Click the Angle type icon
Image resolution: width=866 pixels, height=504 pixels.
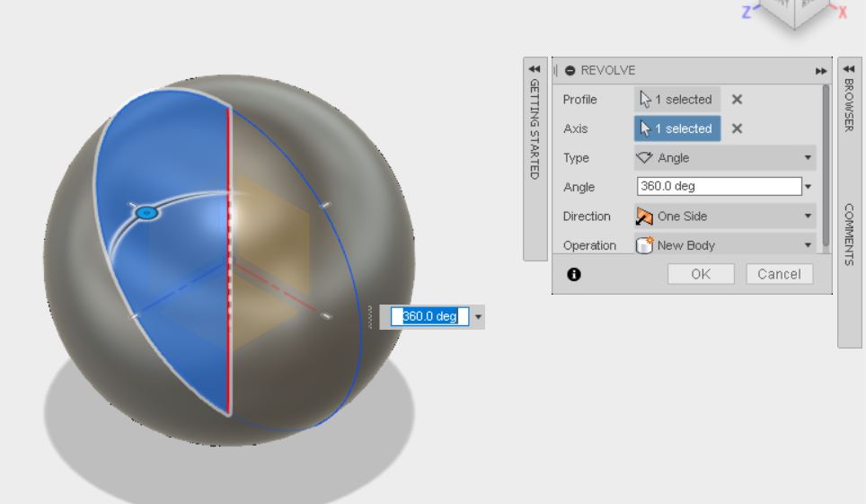(644, 158)
